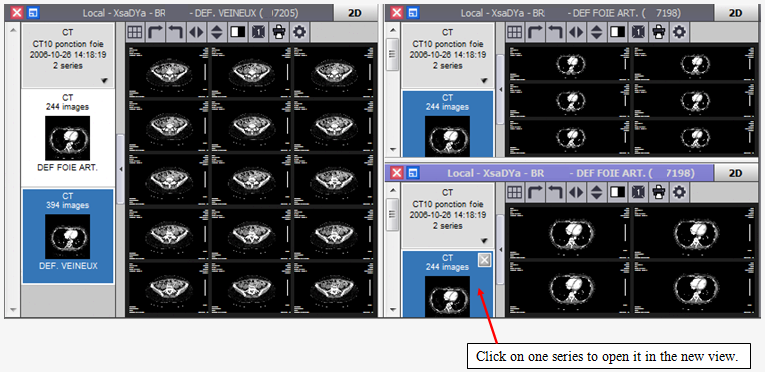
Task: Click the print icon in top-right viewer toolbar
Action: [x=659, y=32]
